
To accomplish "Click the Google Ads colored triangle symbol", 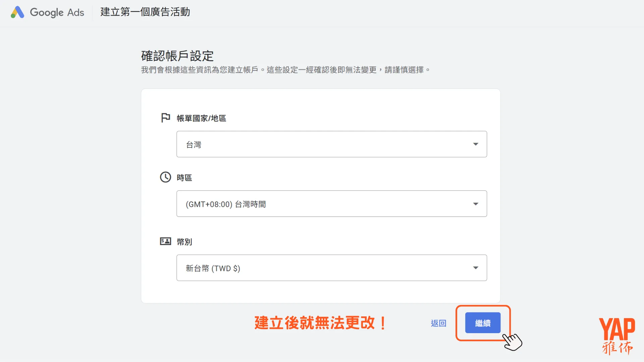I will click(x=17, y=12).
